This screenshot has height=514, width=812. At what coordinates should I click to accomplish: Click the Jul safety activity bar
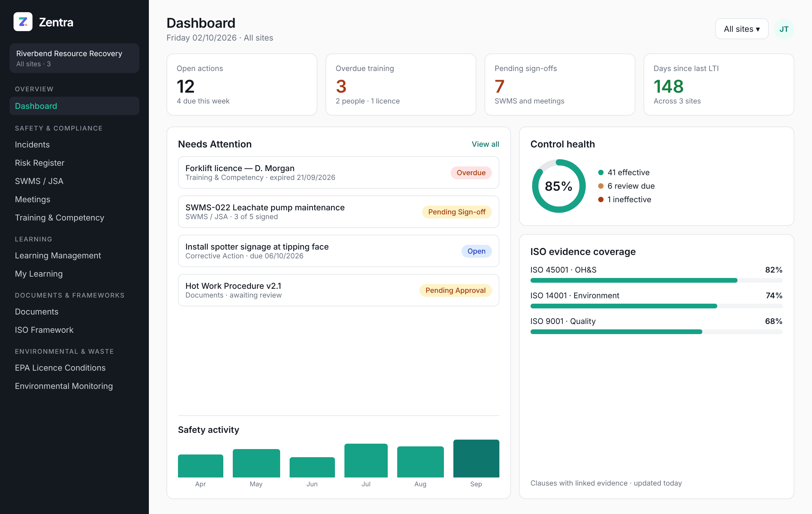point(366,461)
